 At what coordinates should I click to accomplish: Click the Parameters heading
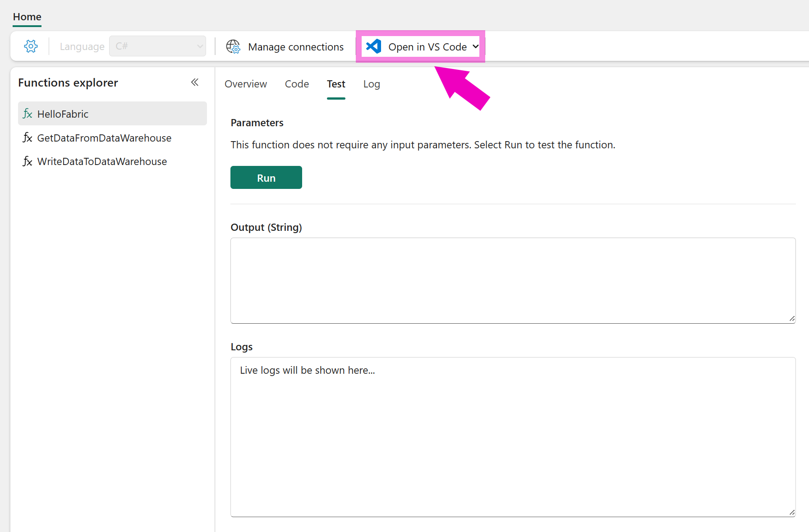(257, 123)
